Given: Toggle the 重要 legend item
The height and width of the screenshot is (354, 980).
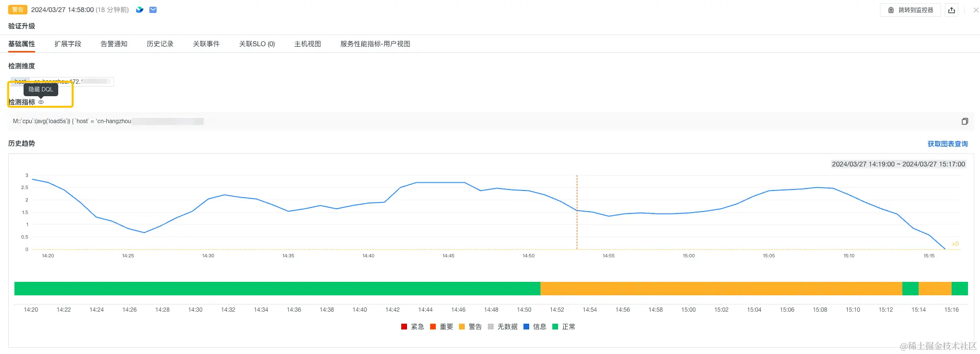Looking at the screenshot, I should (x=442, y=327).
